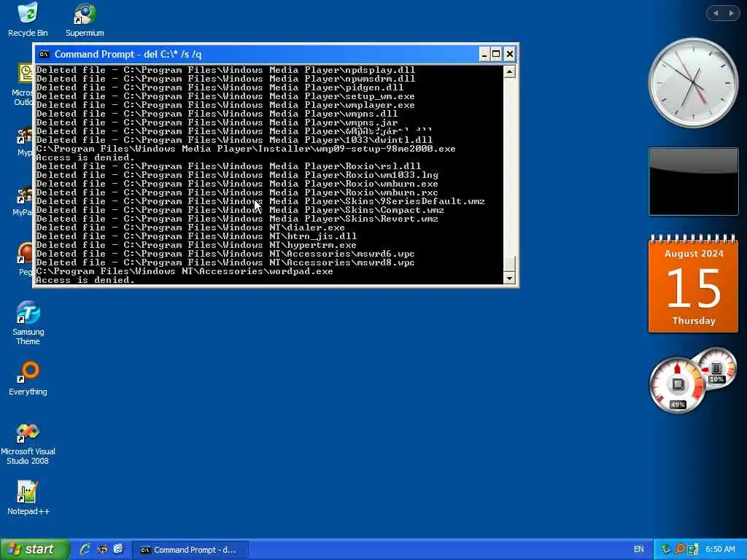Image resolution: width=747 pixels, height=560 pixels.
Task: Click the line deleting Skins\Revert.wmz
Action: 237,219
